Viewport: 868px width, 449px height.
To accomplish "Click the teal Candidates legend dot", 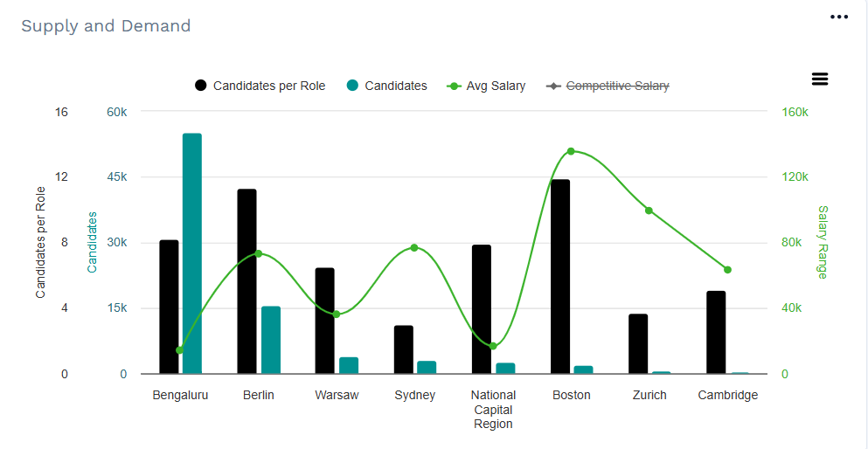I will coord(353,86).
